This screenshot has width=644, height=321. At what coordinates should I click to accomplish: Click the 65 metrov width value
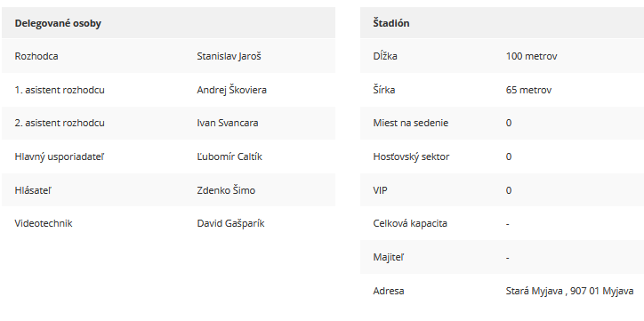[x=528, y=90]
